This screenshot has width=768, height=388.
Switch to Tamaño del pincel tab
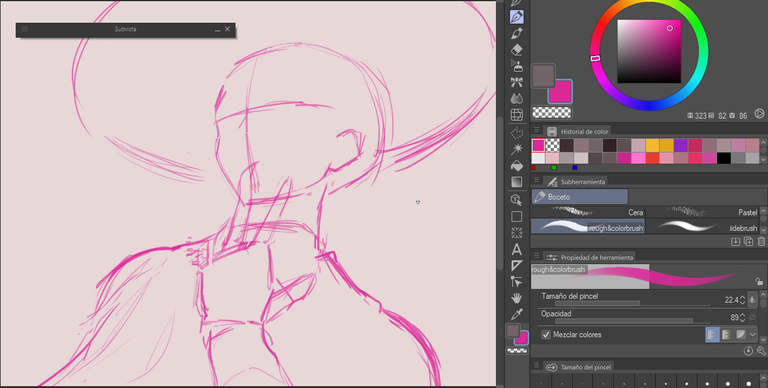[x=579, y=367]
